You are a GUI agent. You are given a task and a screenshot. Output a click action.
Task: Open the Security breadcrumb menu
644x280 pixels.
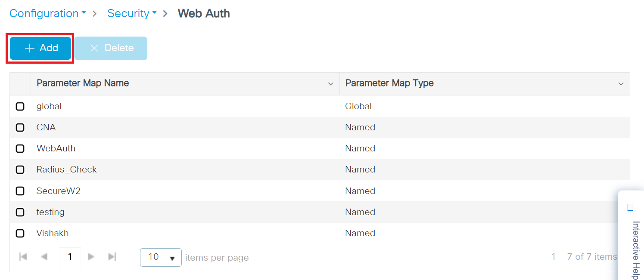tap(131, 13)
